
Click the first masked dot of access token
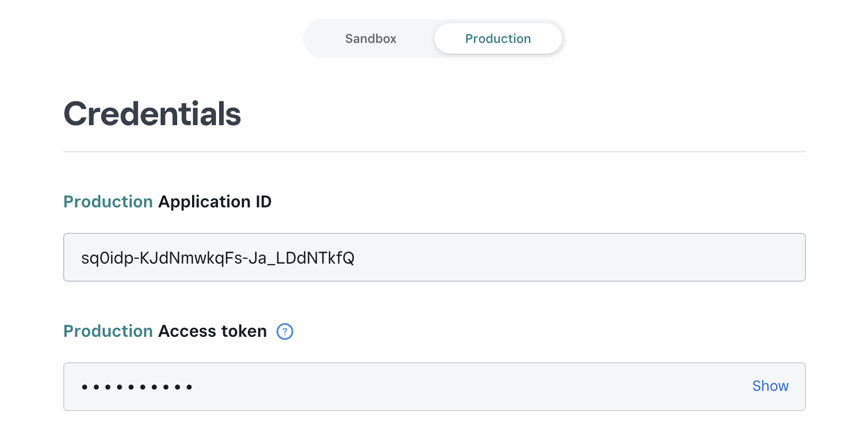(84, 387)
